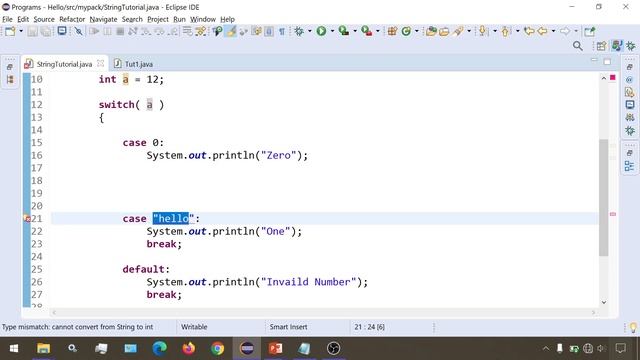Click the New file wizard icon
The image size is (640, 360).
click(x=10, y=31)
